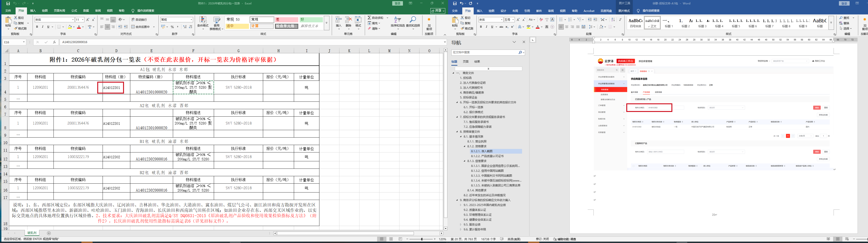The height and width of the screenshot is (243, 868).
Task: Increase decimal places in Excel
Action: tap(184, 27)
